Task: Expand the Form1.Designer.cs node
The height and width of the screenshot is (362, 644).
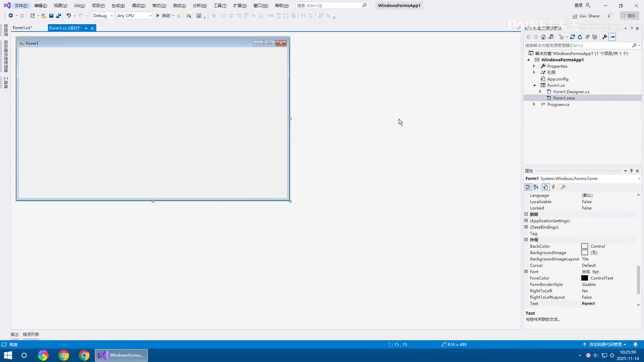Action: click(540, 92)
